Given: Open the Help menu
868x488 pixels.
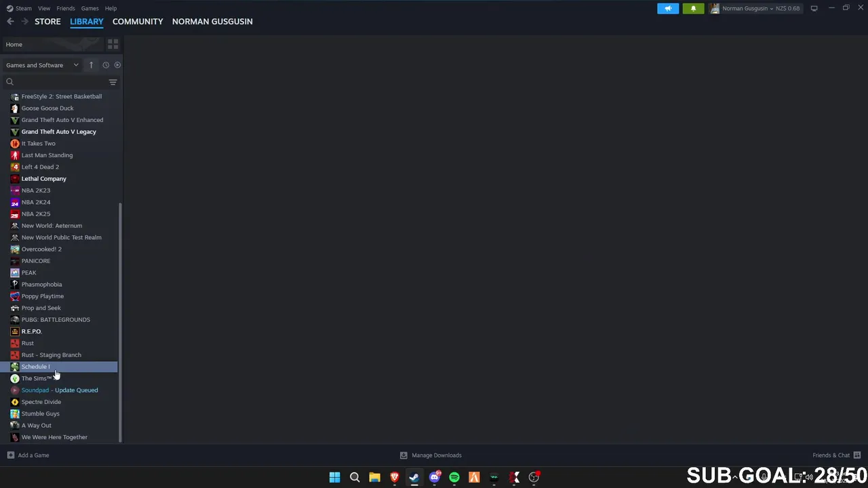Looking at the screenshot, I should (111, 8).
